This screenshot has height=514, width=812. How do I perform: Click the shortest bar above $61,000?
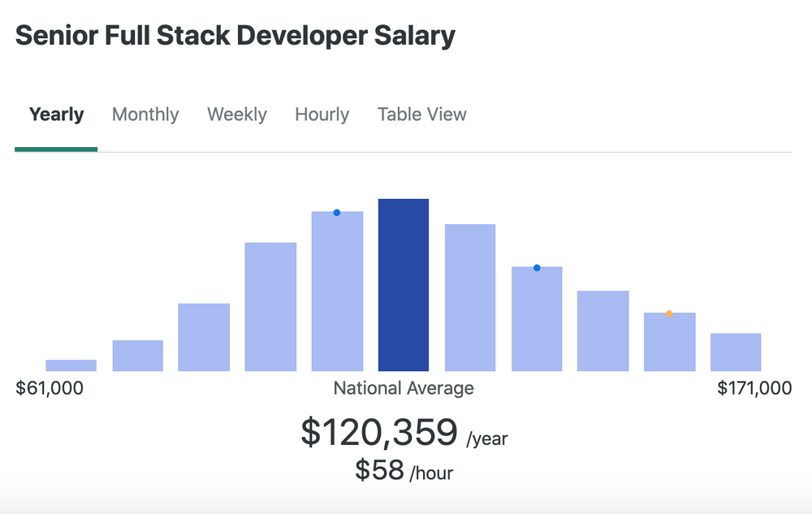click(x=71, y=365)
